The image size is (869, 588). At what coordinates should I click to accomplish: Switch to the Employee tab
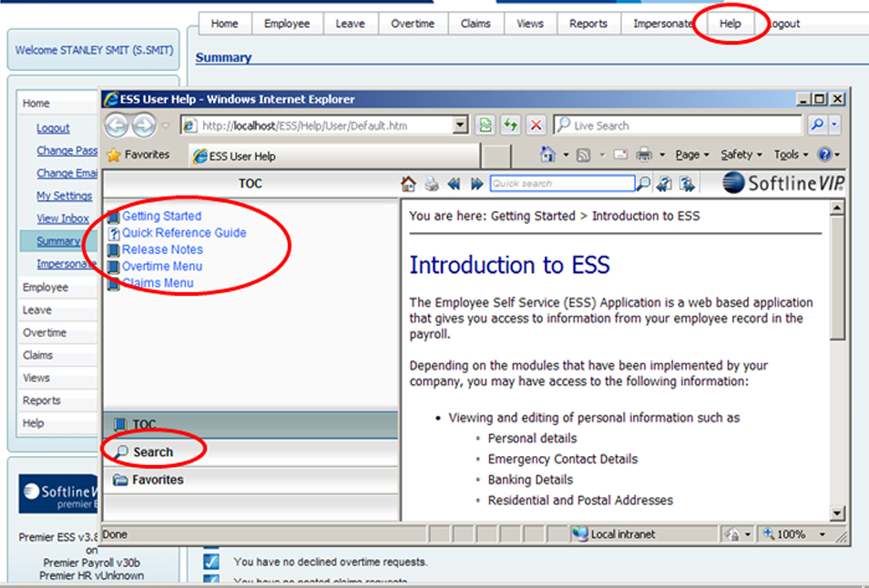tap(287, 24)
